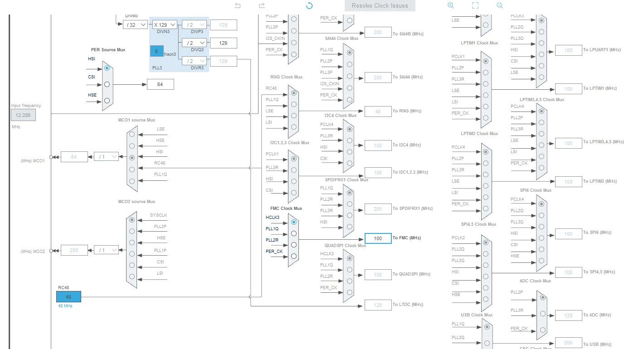Select PLL3Q in SPI6 Clock Mux

[x=541, y=227]
